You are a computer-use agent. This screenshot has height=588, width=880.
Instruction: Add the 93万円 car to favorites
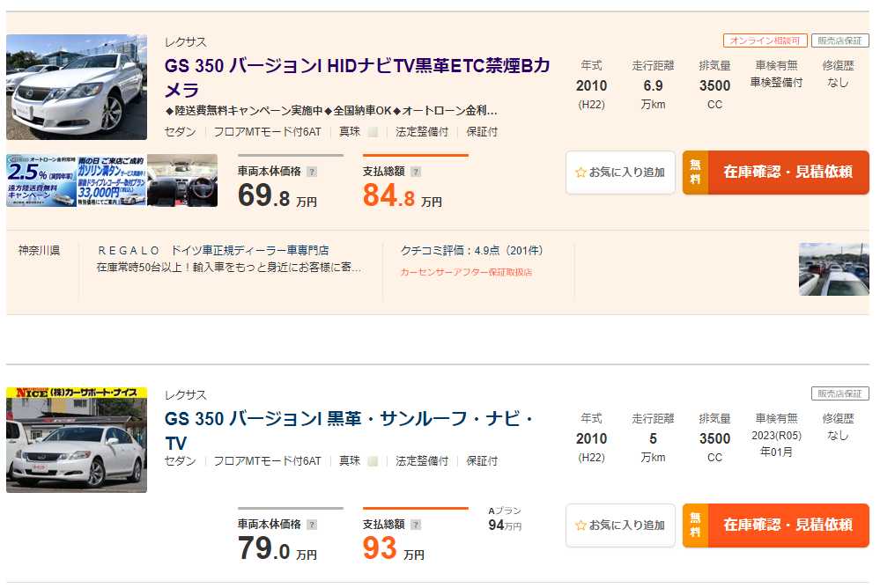pyautogui.click(x=620, y=526)
